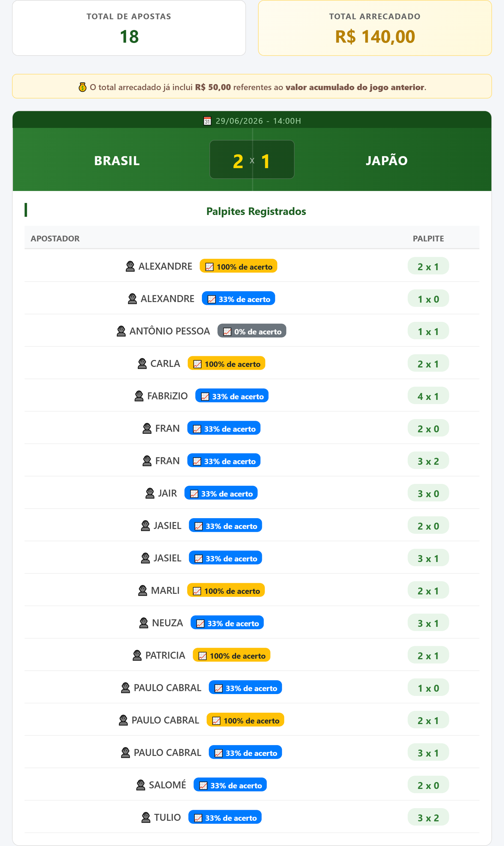Click the FABRiZIO bettor name
The width and height of the screenshot is (504, 846).
(168, 396)
